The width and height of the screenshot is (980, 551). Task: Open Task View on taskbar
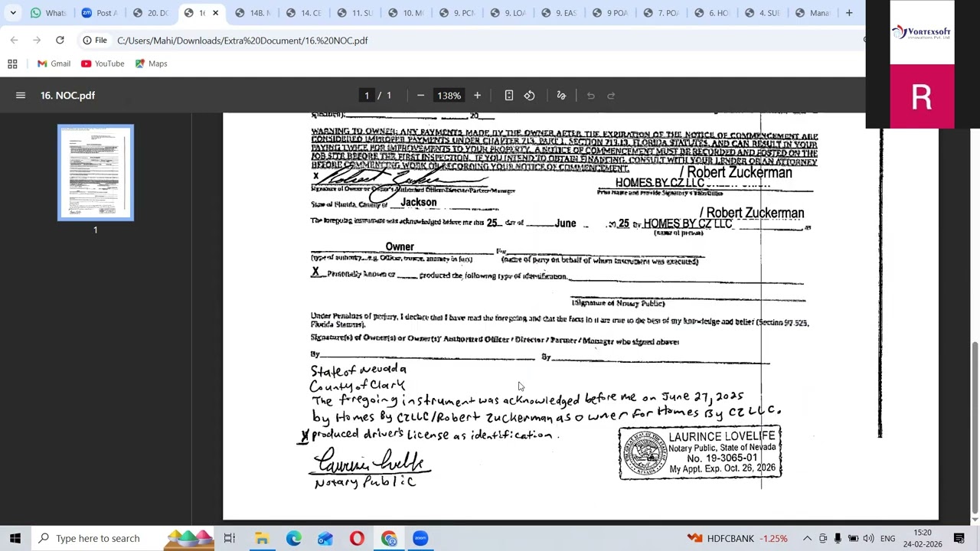tap(230, 538)
